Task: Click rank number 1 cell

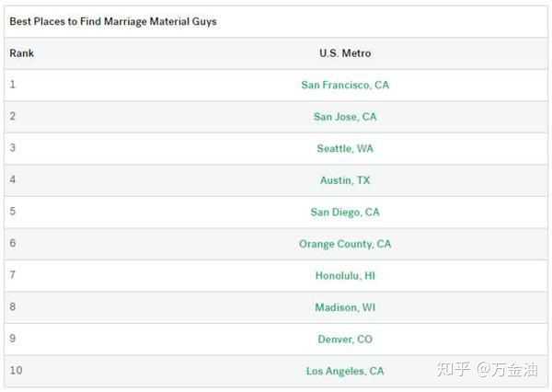Action: pos(13,85)
